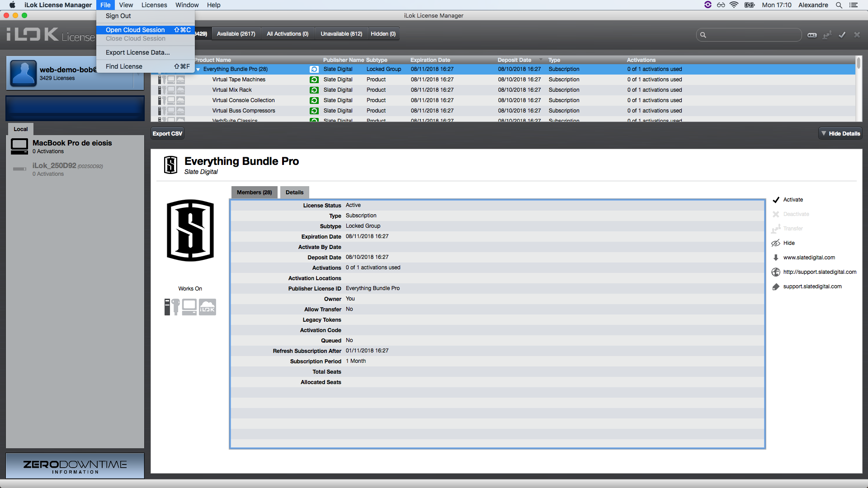
Task: Click the Redeem Activation Code toolbar icon
Action: tap(812, 35)
